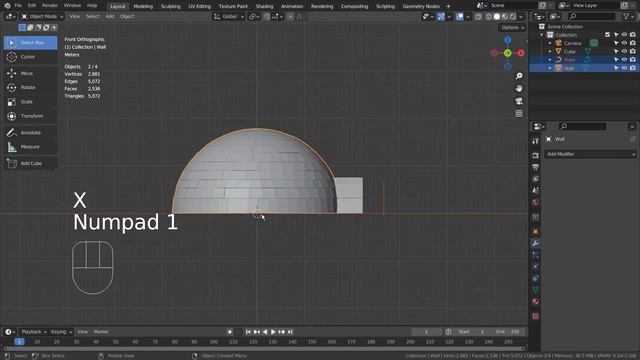Open the Material properties tab icon
Image resolution: width=640 pixels, height=360 pixels.
click(536, 302)
